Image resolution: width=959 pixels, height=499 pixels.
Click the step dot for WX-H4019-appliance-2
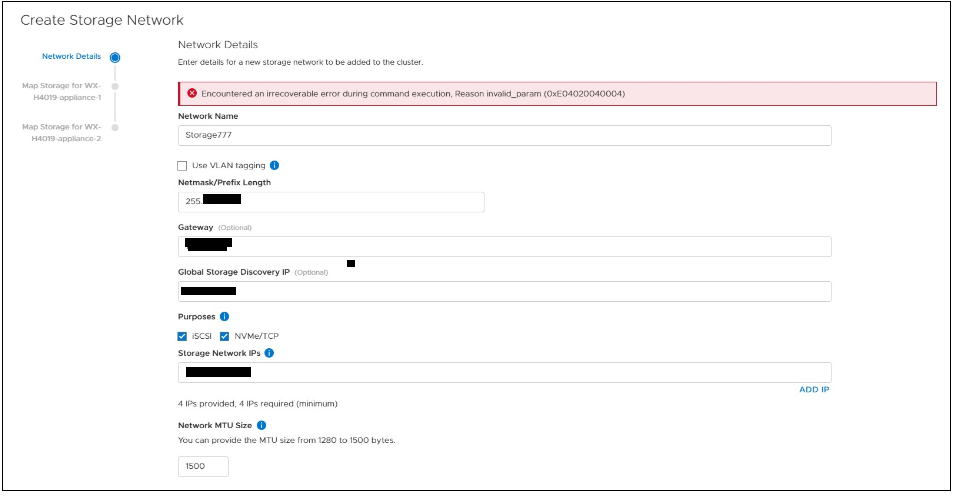115,127
